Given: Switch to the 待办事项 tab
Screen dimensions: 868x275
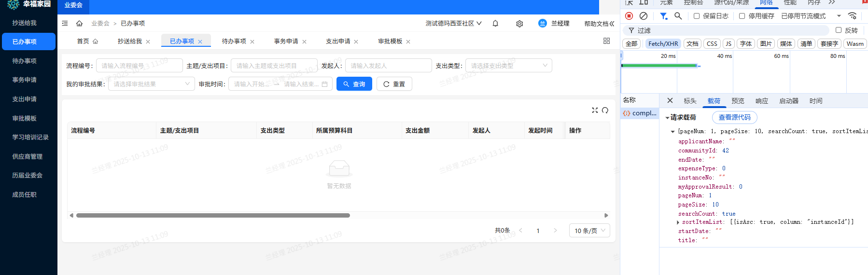Looking at the screenshot, I should pyautogui.click(x=234, y=41).
